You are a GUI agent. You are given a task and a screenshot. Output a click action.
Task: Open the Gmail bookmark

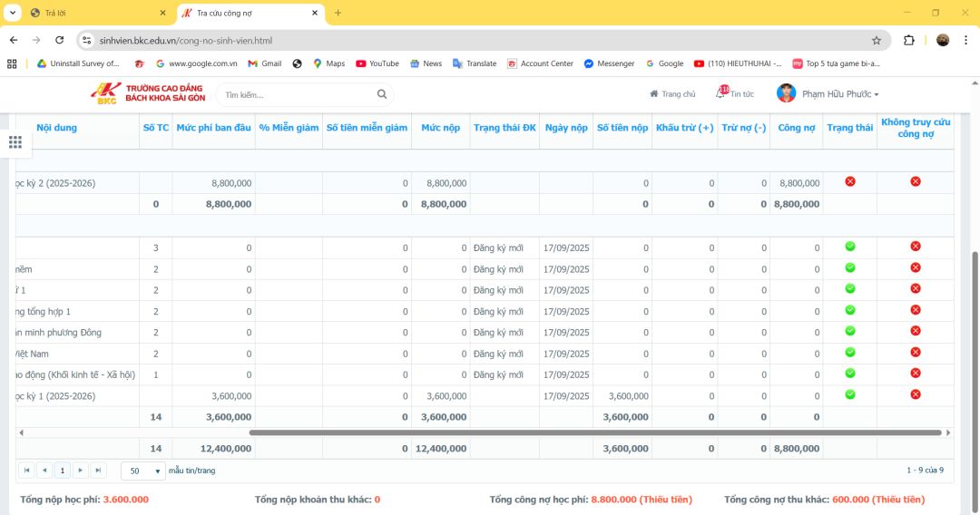pos(263,63)
